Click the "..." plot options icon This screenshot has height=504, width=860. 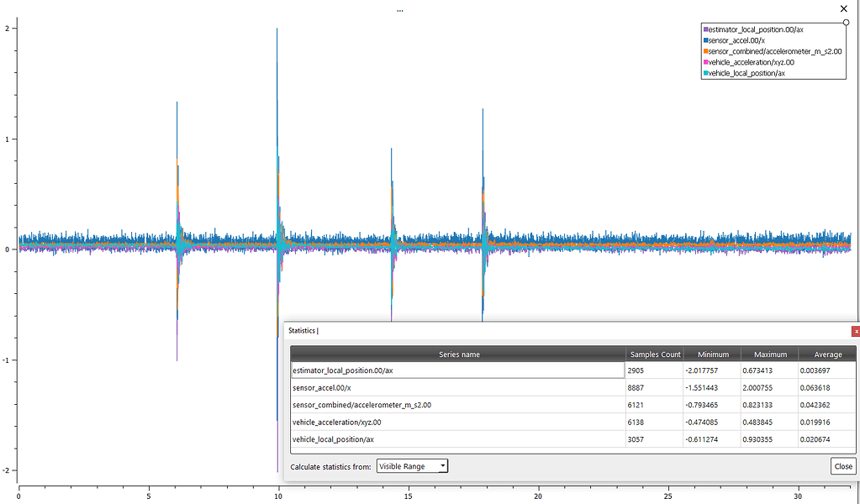399,9
